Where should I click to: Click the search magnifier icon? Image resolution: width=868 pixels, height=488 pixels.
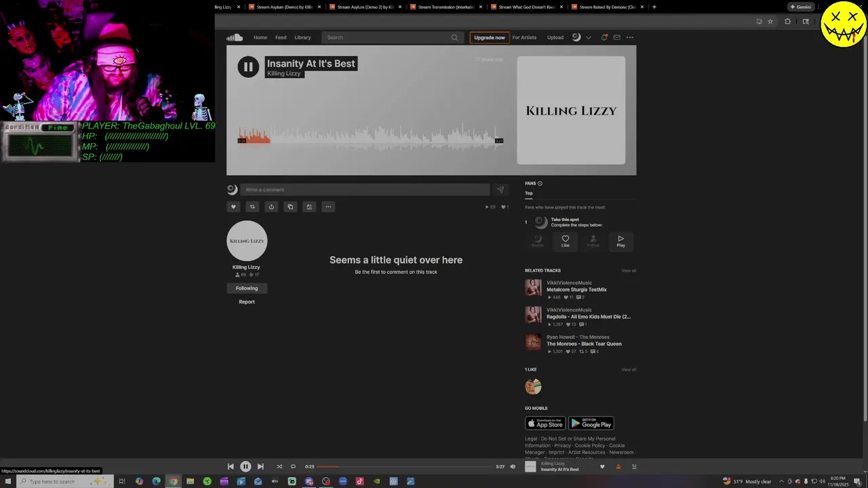tap(454, 37)
